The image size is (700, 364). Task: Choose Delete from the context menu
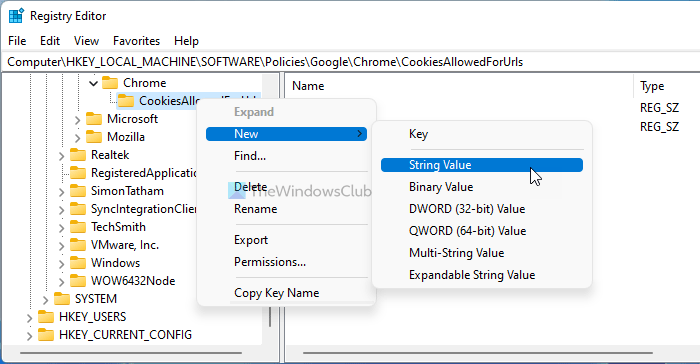[286, 187]
